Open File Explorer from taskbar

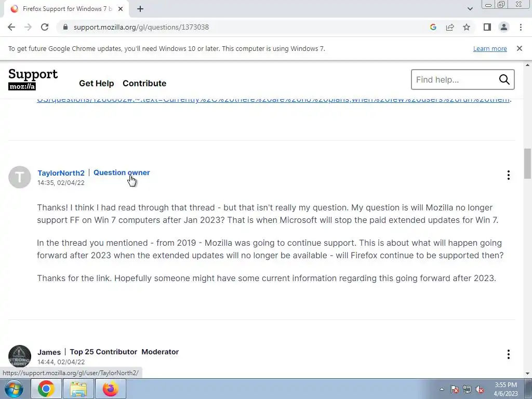point(78,389)
